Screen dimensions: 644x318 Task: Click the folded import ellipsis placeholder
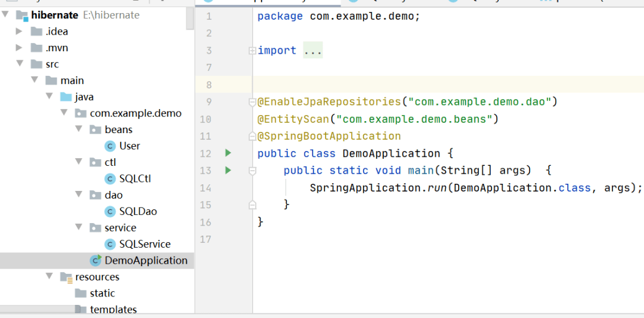click(x=312, y=51)
